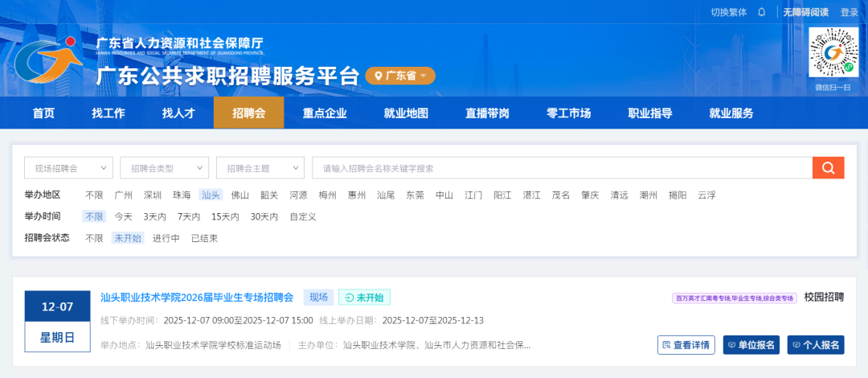This screenshot has height=378, width=868.
Task: Select the highlighted 汕头 region filter
Action: (211, 195)
